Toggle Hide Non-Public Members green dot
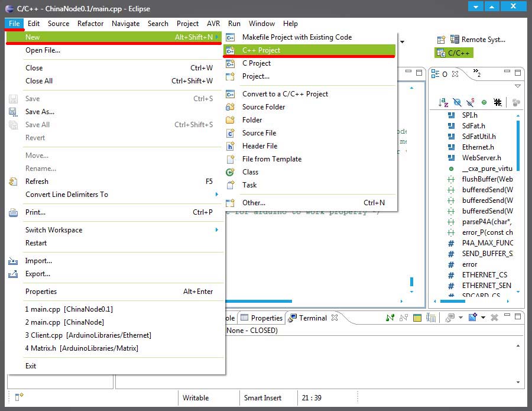This screenshot has width=532, height=411. (x=484, y=102)
